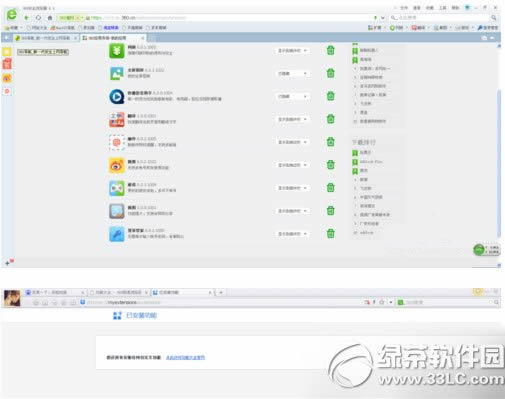Delete the login manager extension via trash
Viewport: 505px width, 399px height.
coord(330,233)
